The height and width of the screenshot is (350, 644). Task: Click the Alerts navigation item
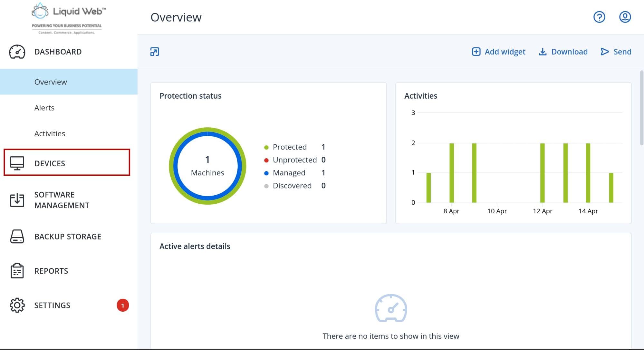[44, 107]
